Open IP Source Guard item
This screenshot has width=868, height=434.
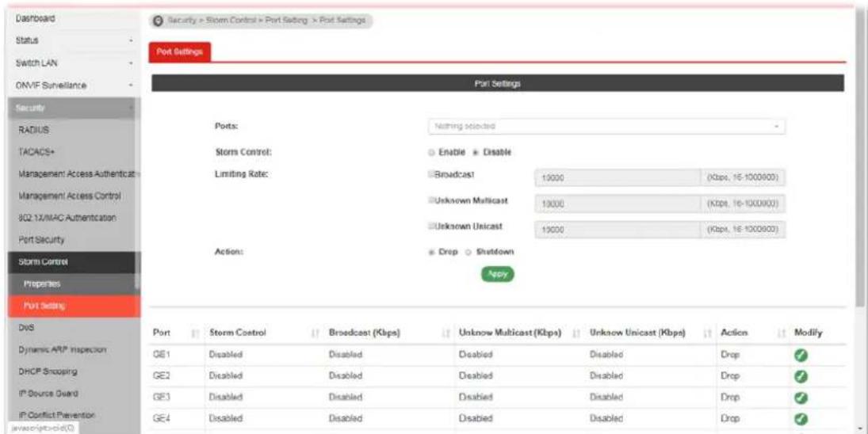75,394
